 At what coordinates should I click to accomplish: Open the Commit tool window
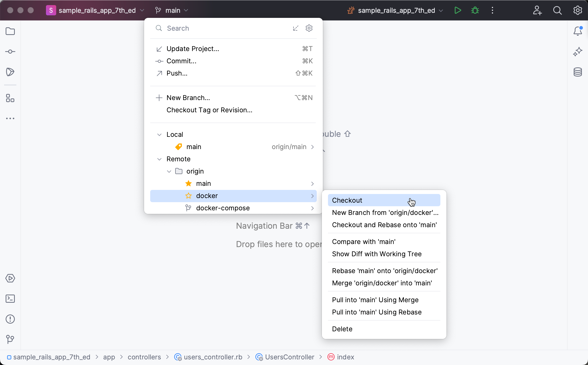coord(10,51)
